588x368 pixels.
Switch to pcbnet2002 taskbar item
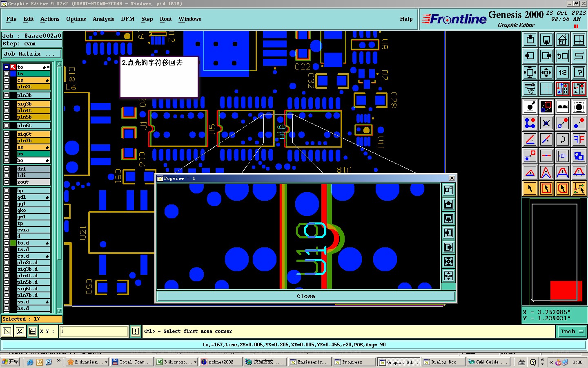coord(220,362)
